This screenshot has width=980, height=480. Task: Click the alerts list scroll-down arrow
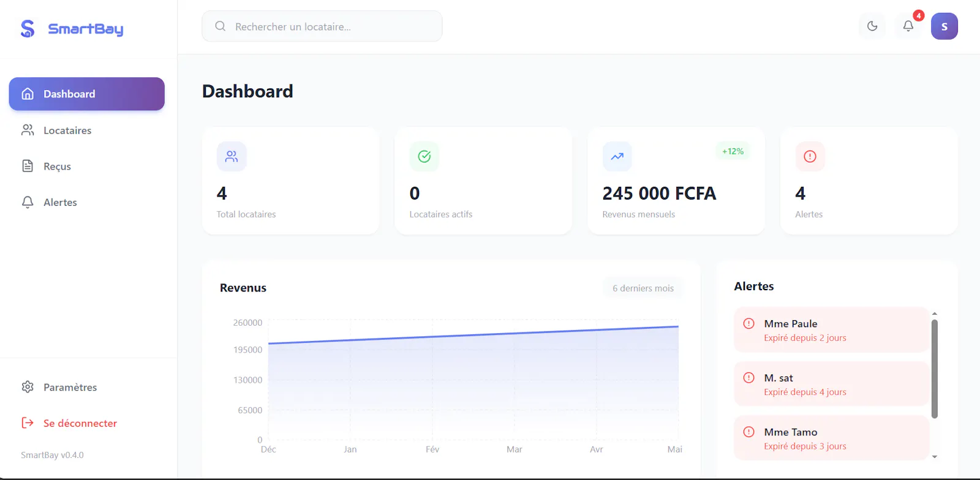(935, 457)
